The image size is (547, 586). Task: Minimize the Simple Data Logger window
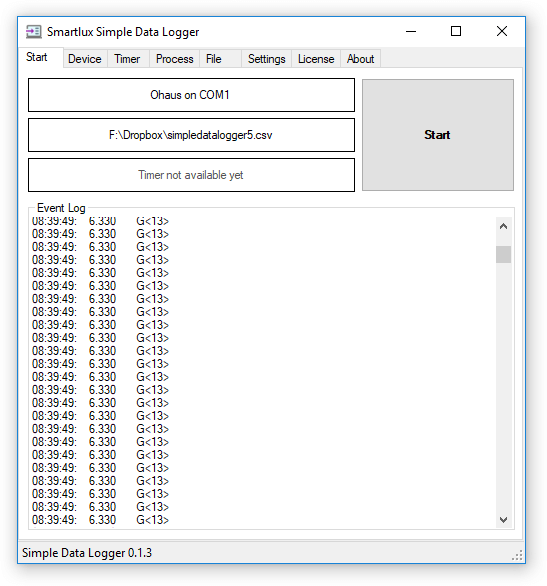coord(411,31)
